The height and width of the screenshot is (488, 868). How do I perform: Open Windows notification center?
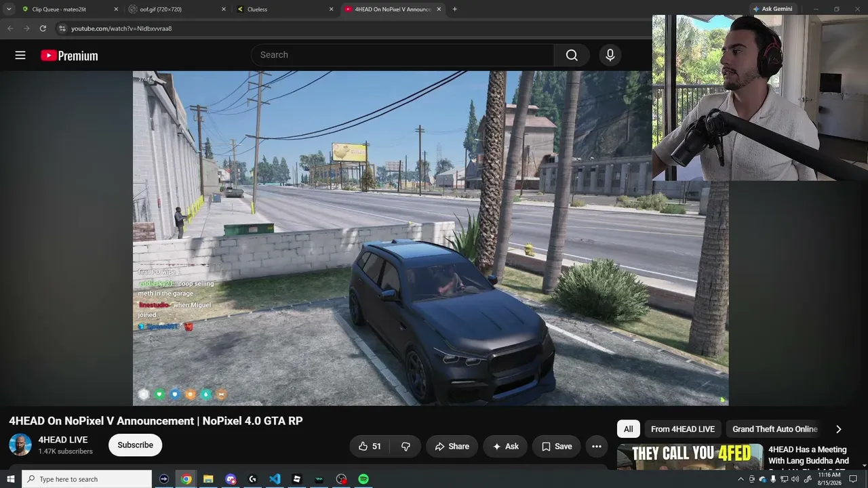[854, 479]
